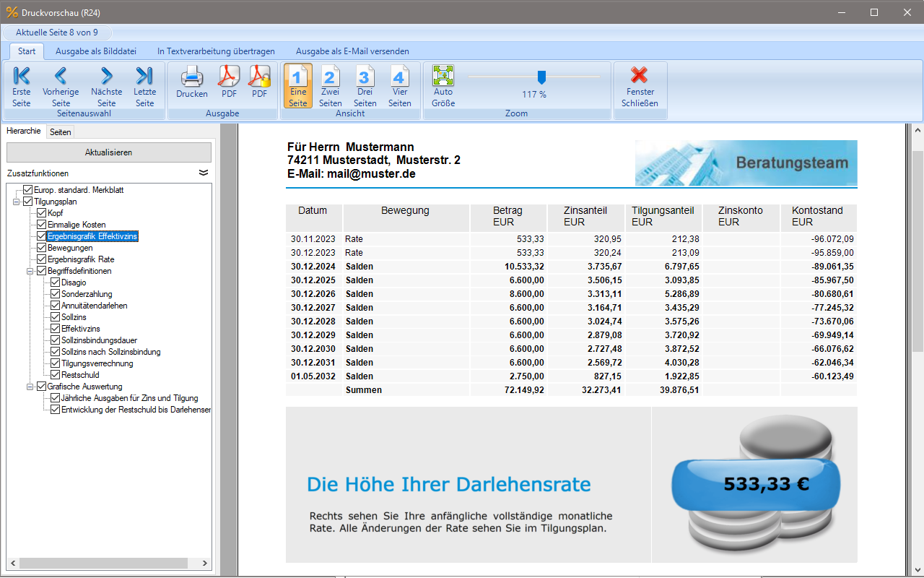The image size is (924, 578).
Task: Click the zoom slider thumb
Action: click(541, 77)
